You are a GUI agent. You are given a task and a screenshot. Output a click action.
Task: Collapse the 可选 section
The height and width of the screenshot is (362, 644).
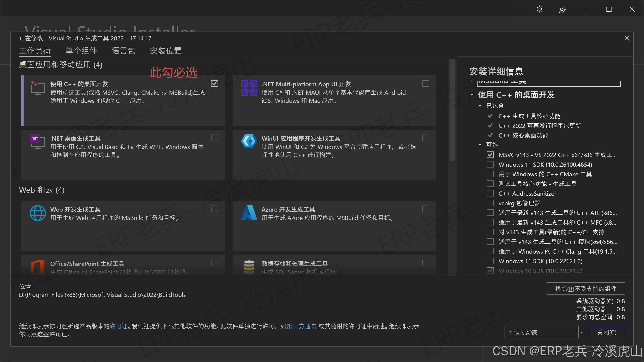click(480, 144)
